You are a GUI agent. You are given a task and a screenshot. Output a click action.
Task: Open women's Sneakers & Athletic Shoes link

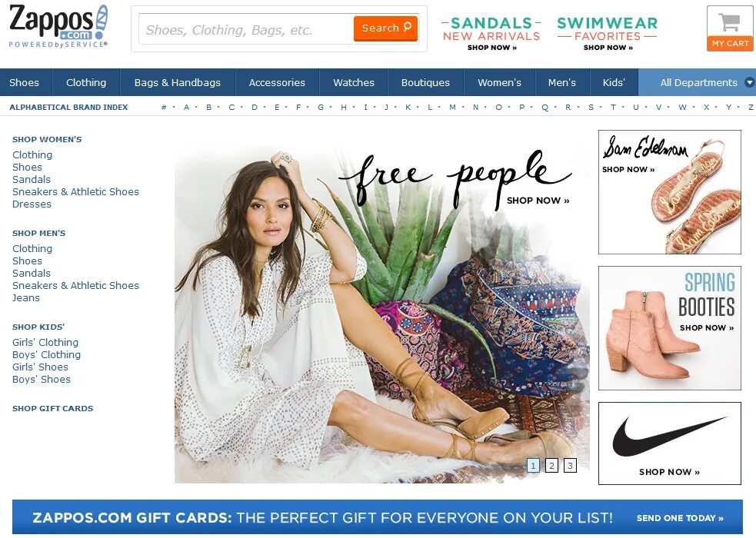[x=75, y=191]
